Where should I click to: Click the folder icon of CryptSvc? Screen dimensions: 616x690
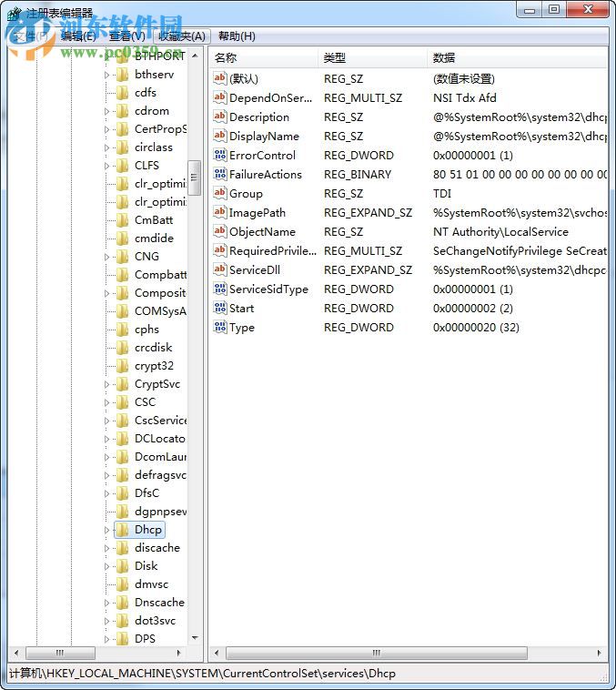pyautogui.click(x=122, y=384)
